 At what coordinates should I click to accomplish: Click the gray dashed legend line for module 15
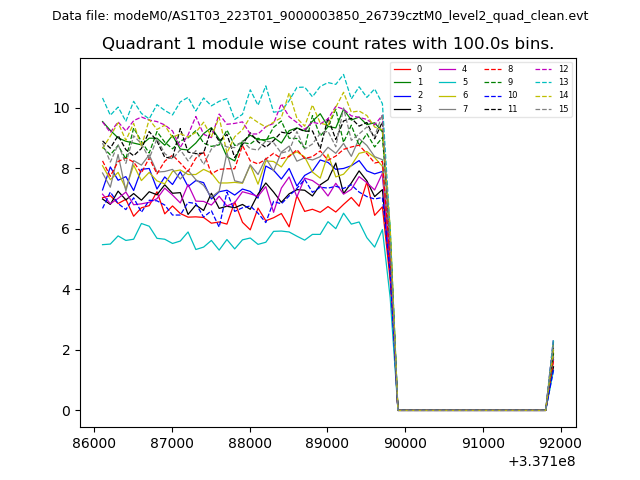pyautogui.click(x=542, y=108)
